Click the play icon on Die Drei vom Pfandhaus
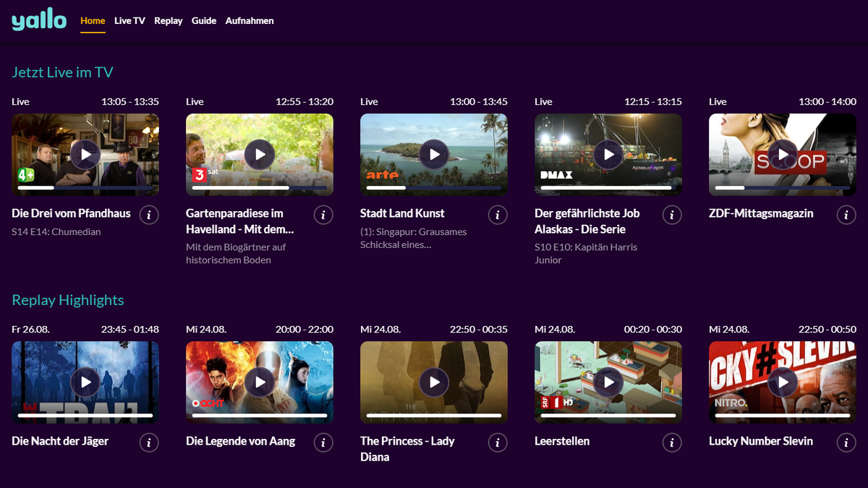This screenshot has height=488, width=868. [x=85, y=154]
